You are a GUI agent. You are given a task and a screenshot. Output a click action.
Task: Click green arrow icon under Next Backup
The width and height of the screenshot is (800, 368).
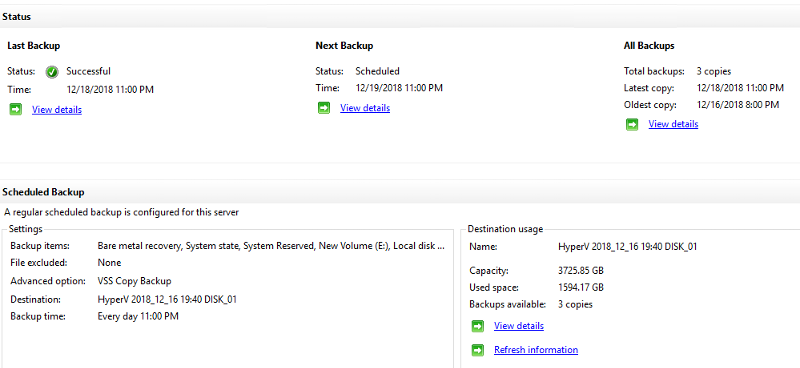coord(324,108)
